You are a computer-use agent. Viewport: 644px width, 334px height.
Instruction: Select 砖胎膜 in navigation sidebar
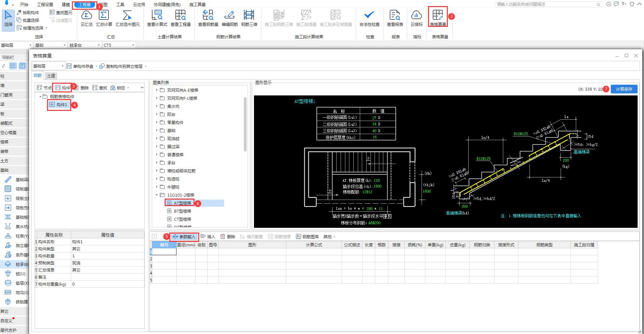point(17,302)
